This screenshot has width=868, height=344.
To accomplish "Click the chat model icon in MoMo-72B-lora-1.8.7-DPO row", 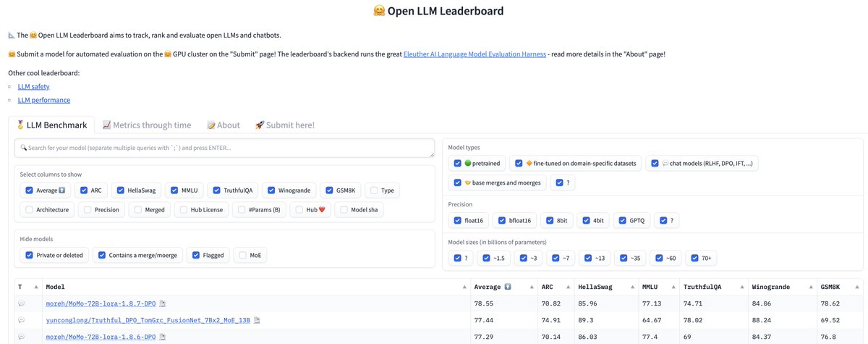I will (21, 303).
